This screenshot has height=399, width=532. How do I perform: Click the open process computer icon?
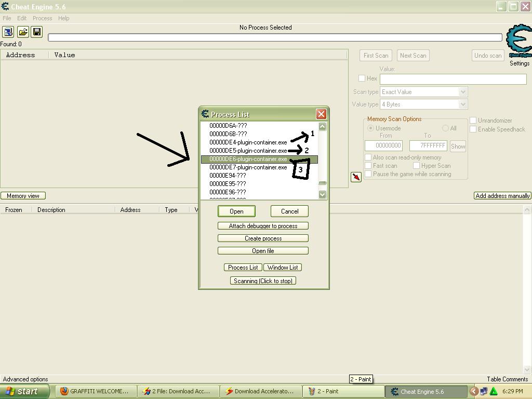pyautogui.click(x=8, y=32)
